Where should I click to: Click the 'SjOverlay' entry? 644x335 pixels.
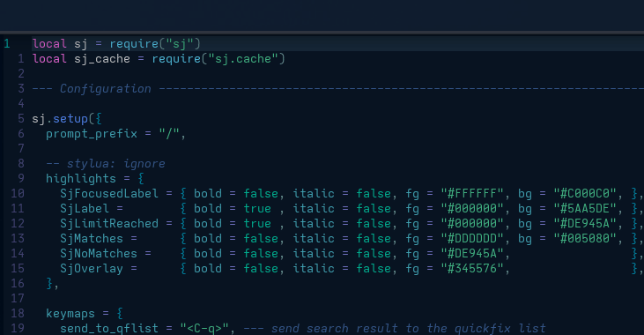(91, 268)
